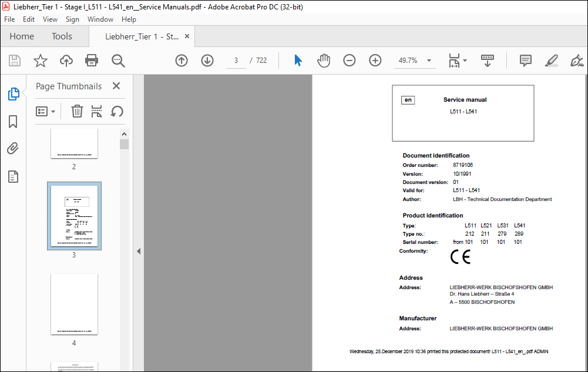Click the 'Service manual' title text

465,100
